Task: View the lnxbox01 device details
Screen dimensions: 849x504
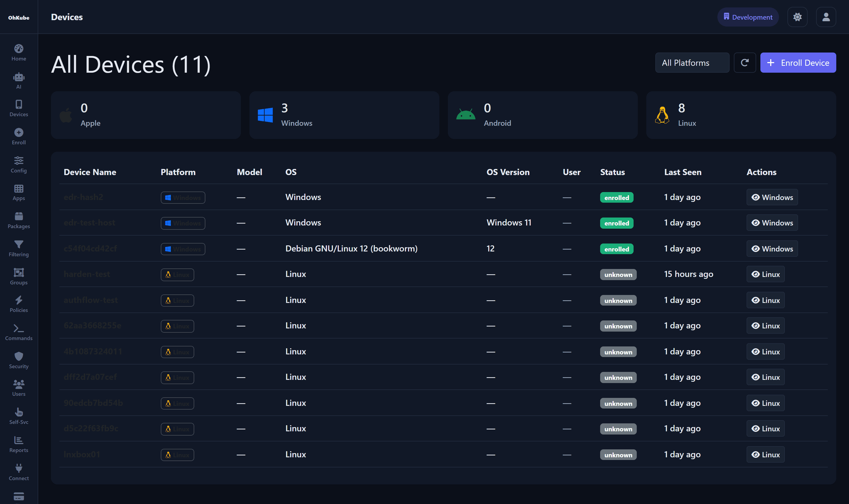Action: pyautogui.click(x=765, y=454)
